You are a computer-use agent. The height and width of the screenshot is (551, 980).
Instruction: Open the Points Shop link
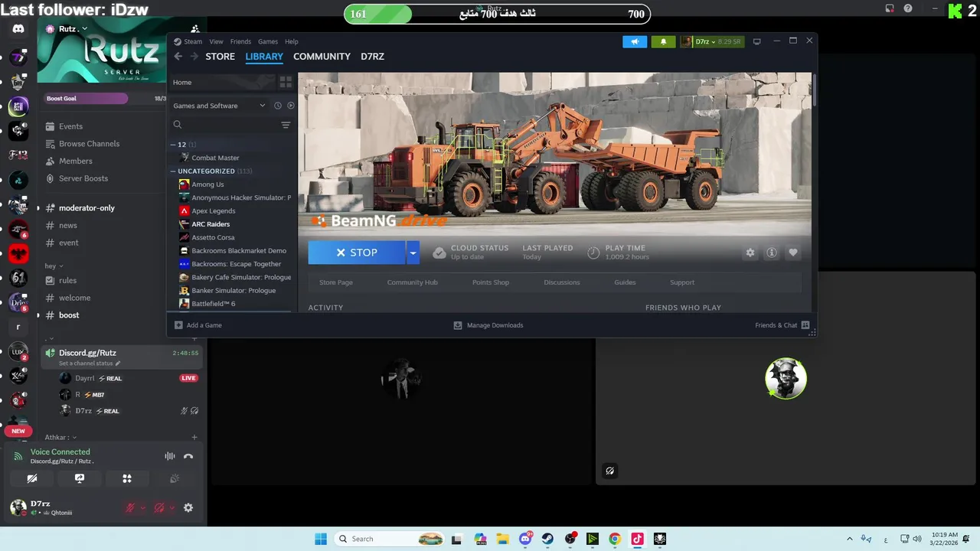491,282
